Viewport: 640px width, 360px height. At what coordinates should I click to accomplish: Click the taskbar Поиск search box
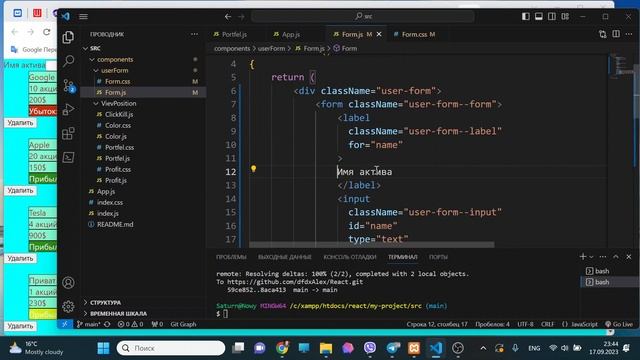click(x=171, y=348)
